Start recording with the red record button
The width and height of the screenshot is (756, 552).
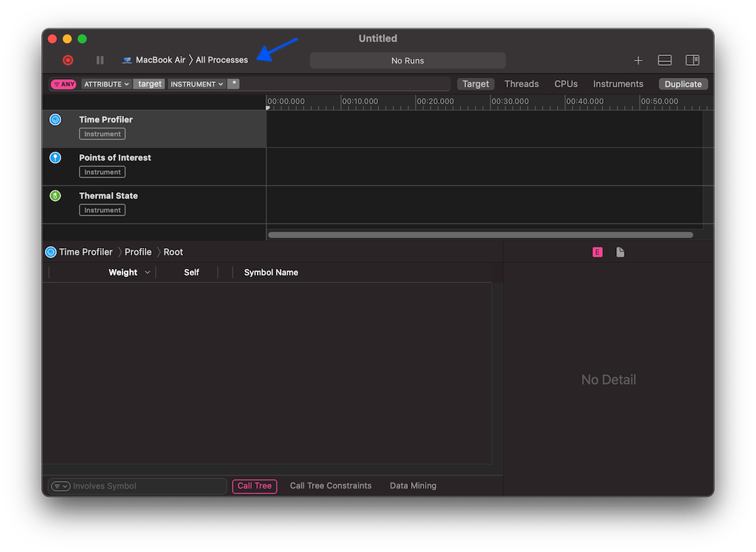click(68, 60)
